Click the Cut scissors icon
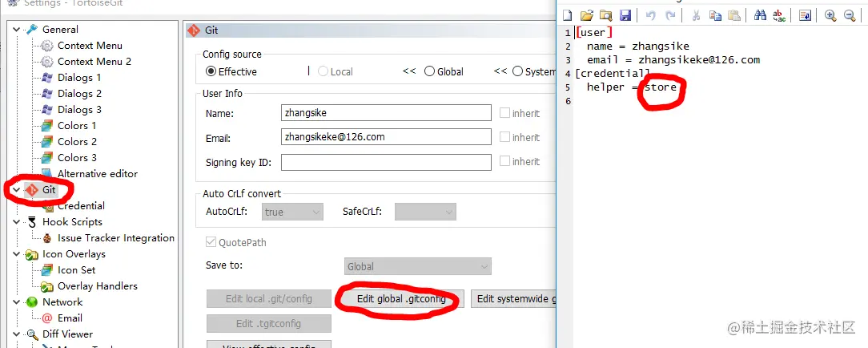868x348 pixels. tap(697, 15)
